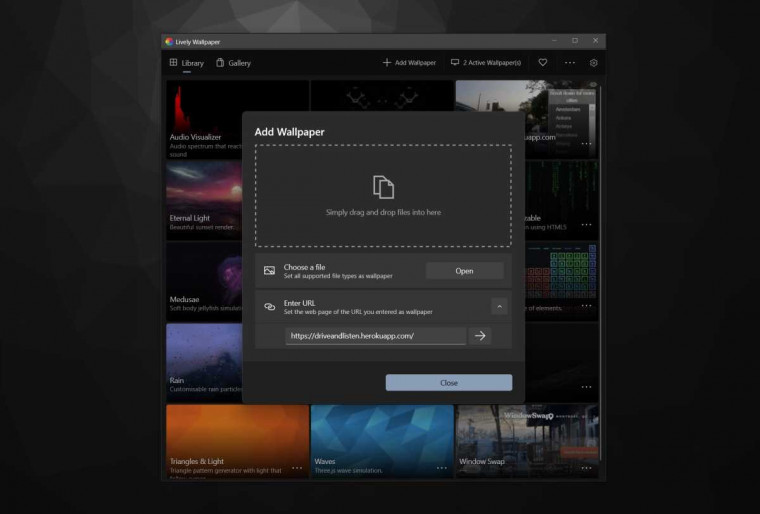The image size is (760, 514).
Task: Click the file drop area document icon
Action: tap(383, 187)
